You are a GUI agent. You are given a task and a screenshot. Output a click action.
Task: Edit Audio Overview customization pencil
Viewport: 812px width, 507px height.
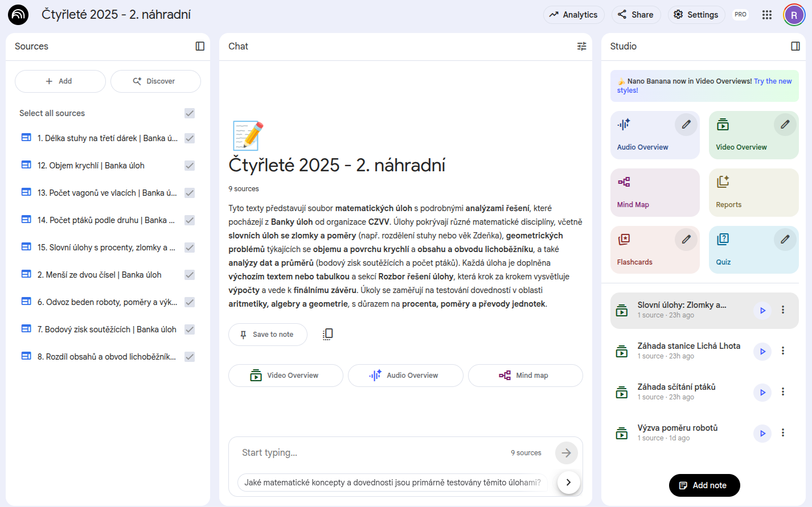coord(686,124)
